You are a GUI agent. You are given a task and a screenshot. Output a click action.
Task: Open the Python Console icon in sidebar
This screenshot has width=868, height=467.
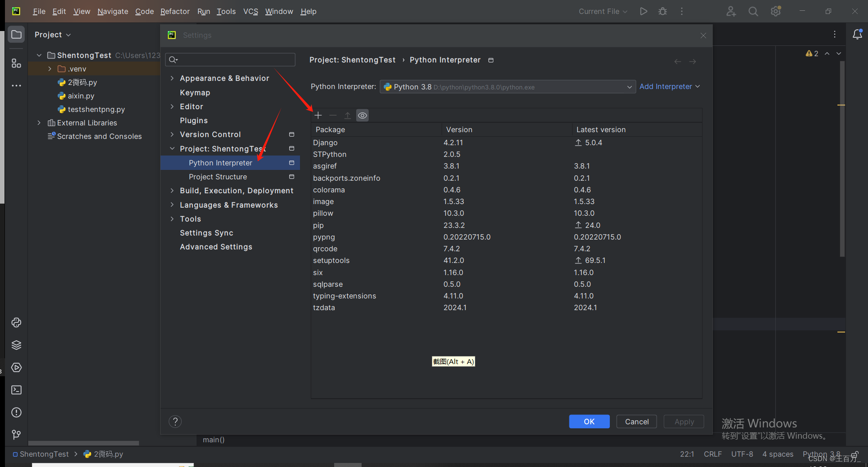[17, 323]
